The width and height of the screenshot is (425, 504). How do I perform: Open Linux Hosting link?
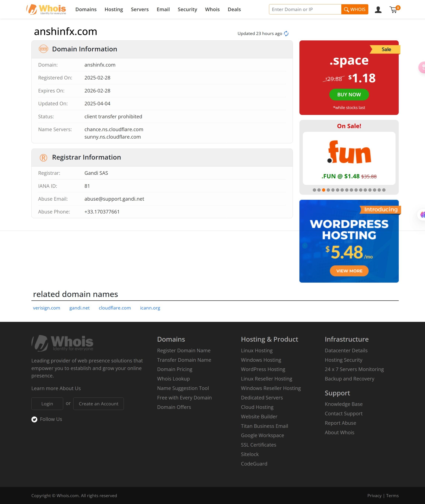click(257, 350)
